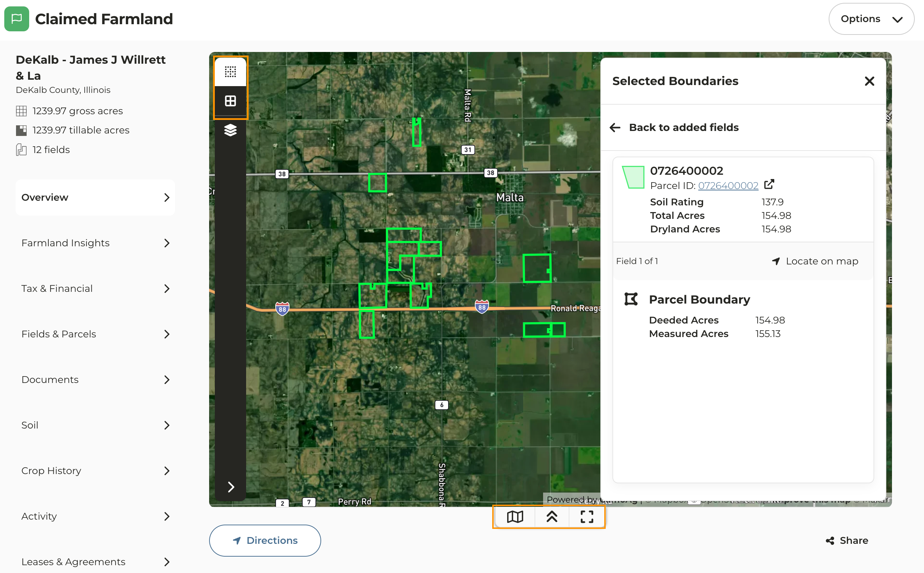Click the Share button
Screen dimensions: 924x573
coord(847,540)
